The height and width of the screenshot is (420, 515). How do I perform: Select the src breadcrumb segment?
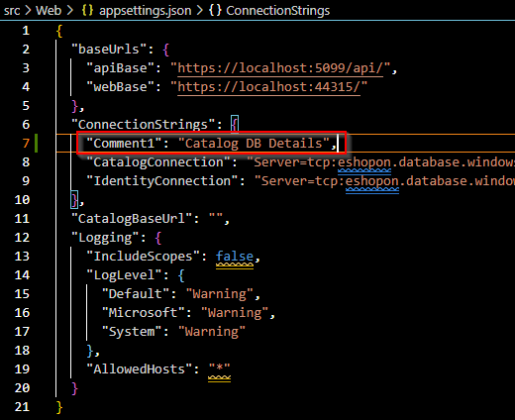click(12, 11)
